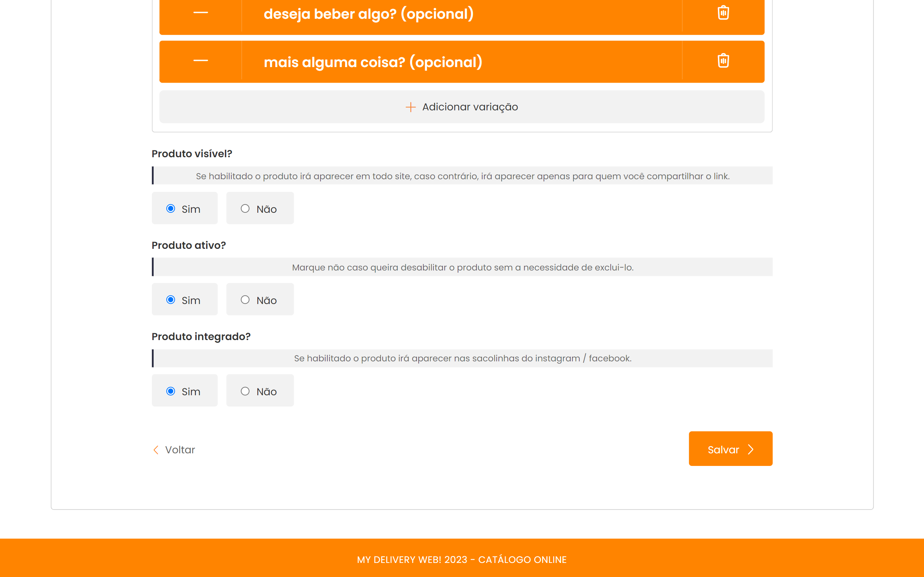The width and height of the screenshot is (924, 577).
Task: Click the plus icon beside 'Adicionar variação'
Action: point(410,107)
